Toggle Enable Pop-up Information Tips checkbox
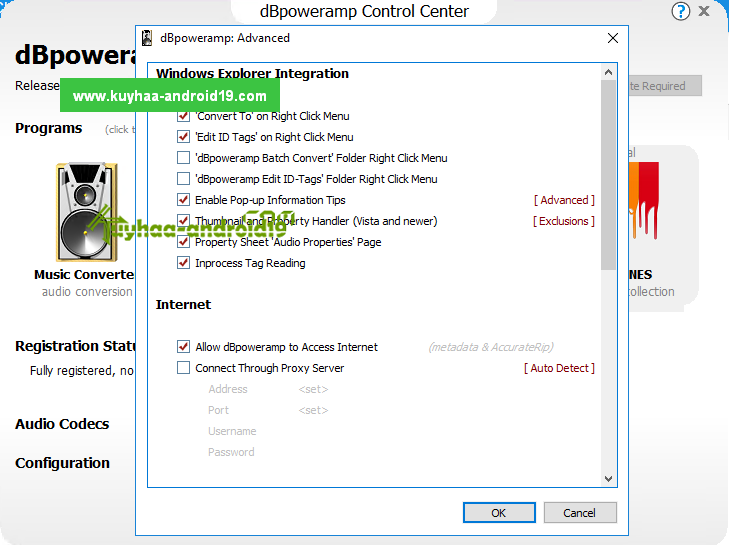The width and height of the screenshot is (729, 545). coord(183,199)
